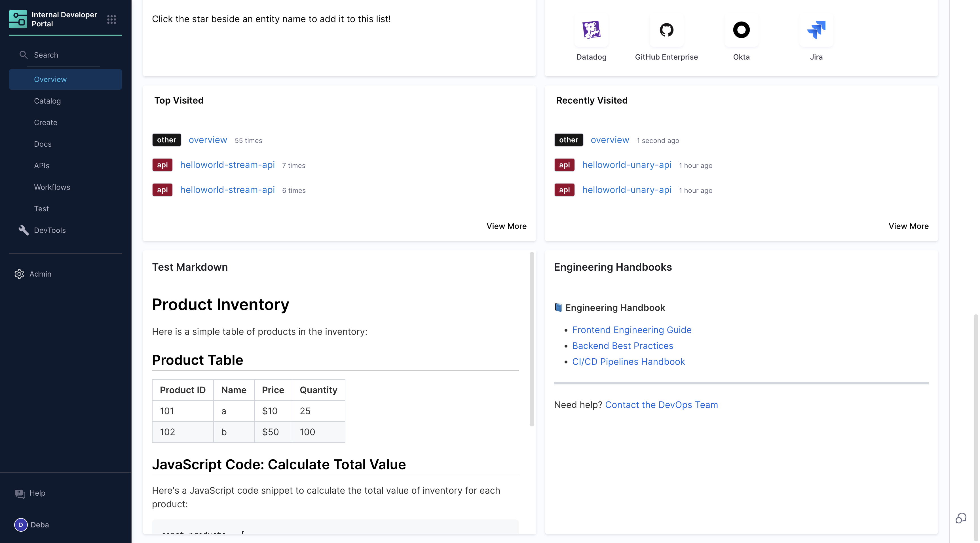Viewport: 980px width, 543px height.
Task: Expand View More under Recently Visited
Action: pos(908,226)
